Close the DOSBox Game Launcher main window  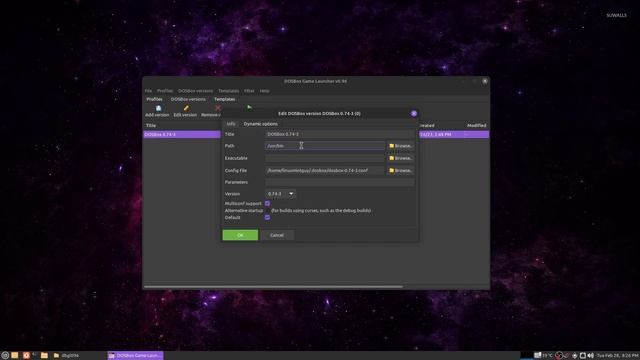click(484, 81)
